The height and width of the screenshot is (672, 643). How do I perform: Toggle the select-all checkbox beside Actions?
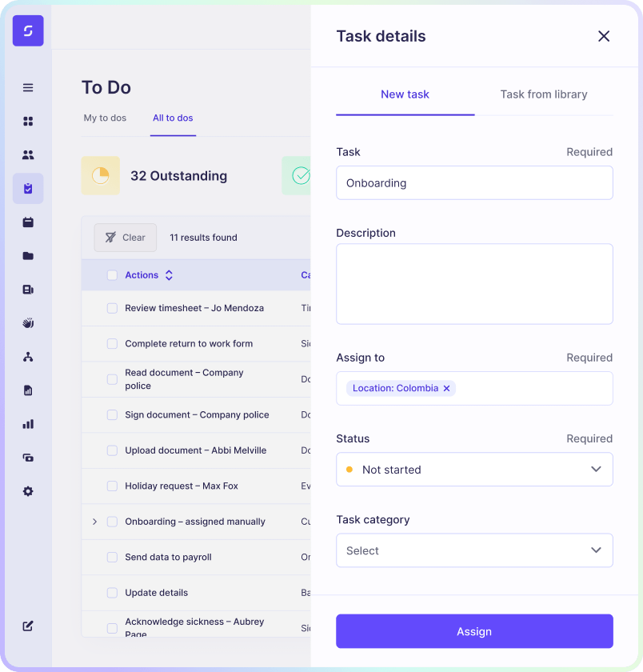click(112, 275)
